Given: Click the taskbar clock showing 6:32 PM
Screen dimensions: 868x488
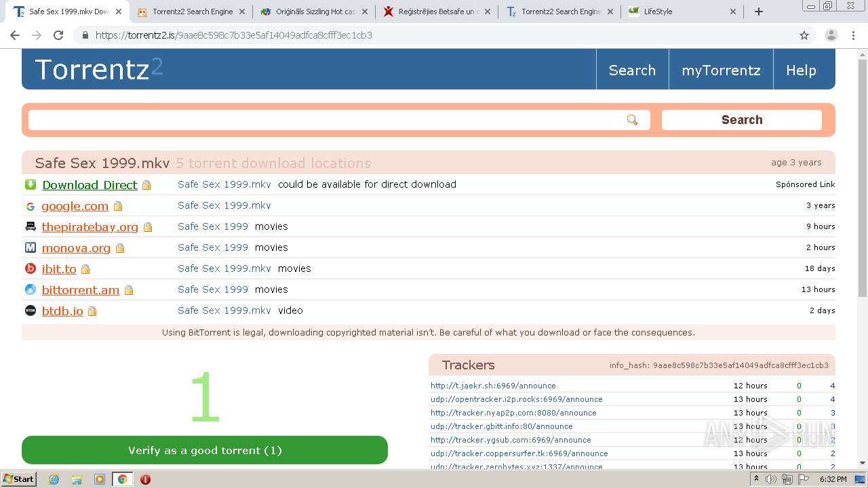Looking at the screenshot, I should (833, 479).
